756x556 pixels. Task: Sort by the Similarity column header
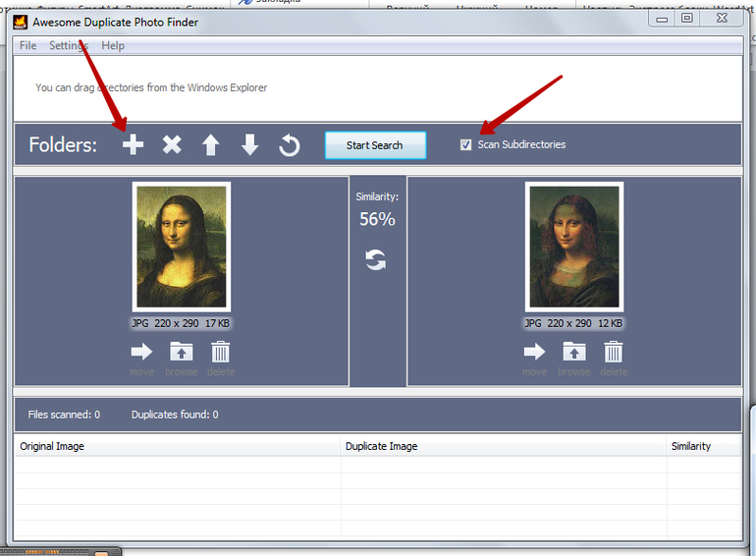point(691,446)
